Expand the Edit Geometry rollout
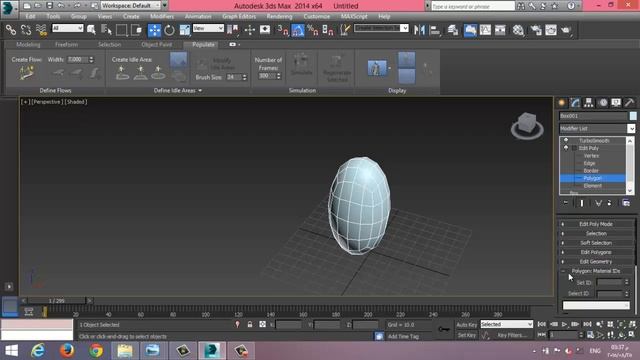This screenshot has width=640, height=360. pyautogui.click(x=596, y=262)
